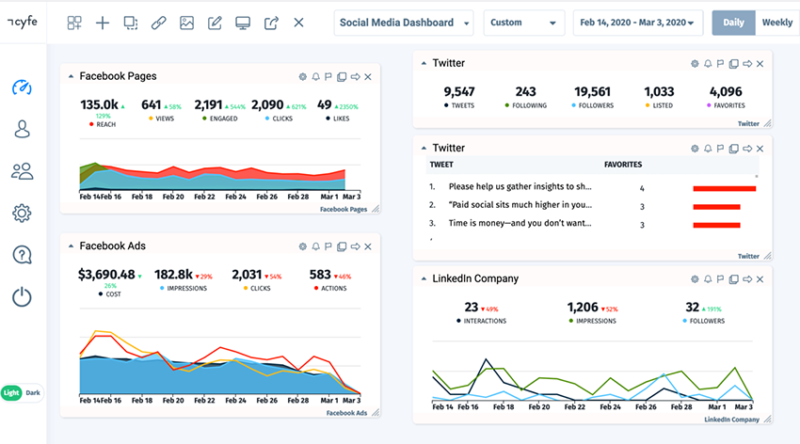
Task: Click the red favorites bar for tweet 1
Action: coord(724,189)
